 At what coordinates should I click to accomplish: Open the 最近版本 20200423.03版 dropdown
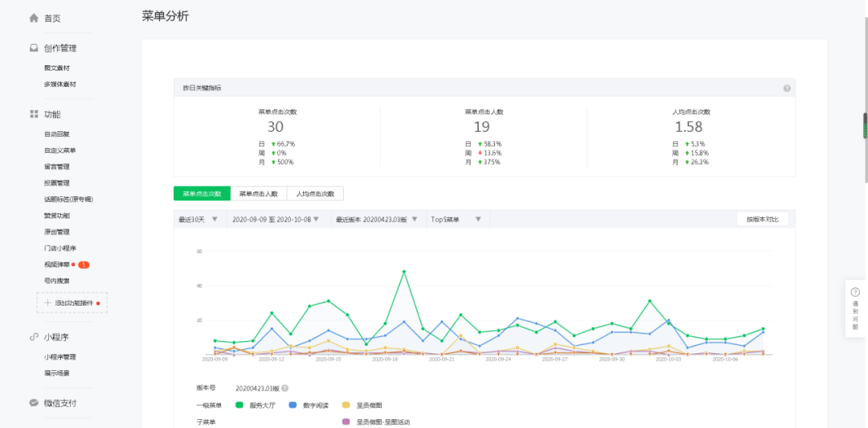pos(379,219)
